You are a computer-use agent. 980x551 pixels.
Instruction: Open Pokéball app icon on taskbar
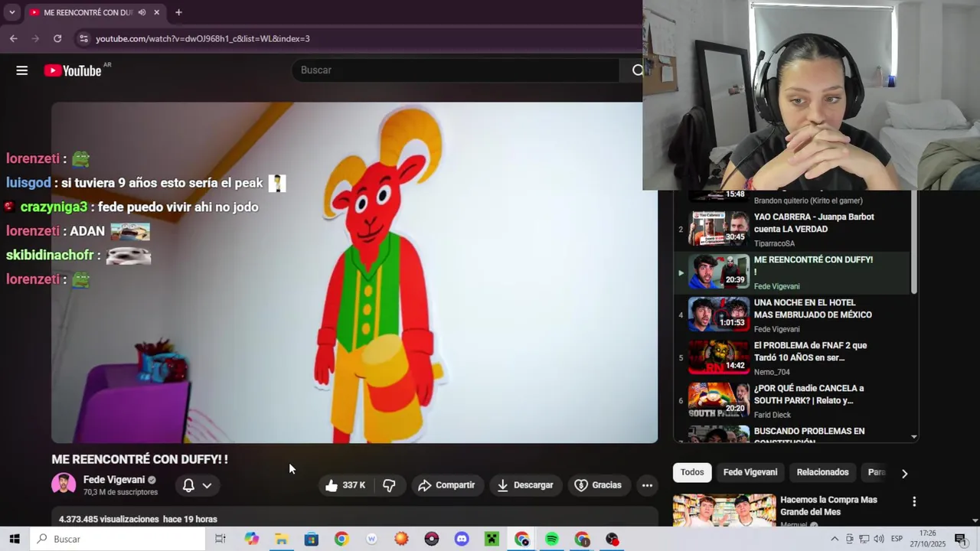432,539
